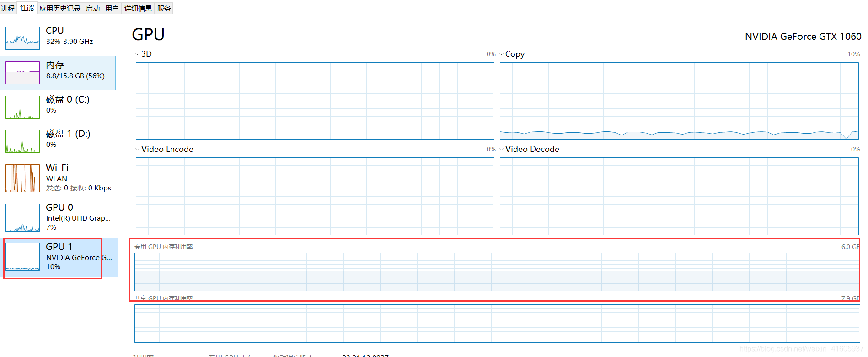Image resolution: width=868 pixels, height=357 pixels.
Task: Click the 8.8/15.8 GB (56%) memory value
Action: pyautogui.click(x=75, y=76)
